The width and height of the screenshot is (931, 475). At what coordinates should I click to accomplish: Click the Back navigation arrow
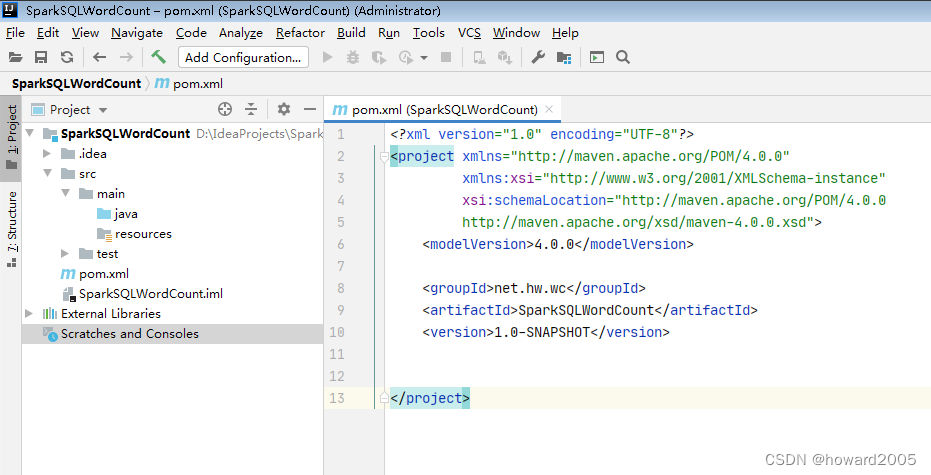99,58
